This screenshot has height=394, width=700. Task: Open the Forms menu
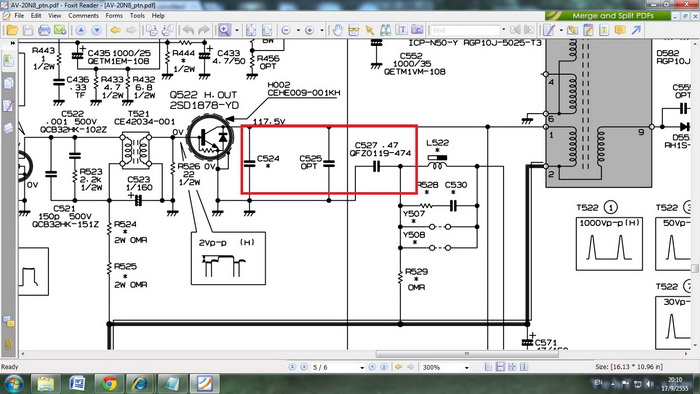click(x=114, y=15)
